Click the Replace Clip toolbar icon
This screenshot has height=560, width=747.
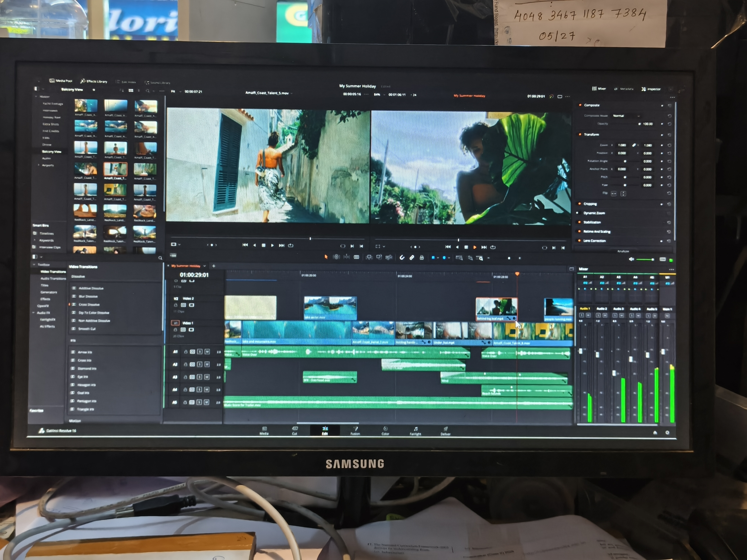coord(389,258)
